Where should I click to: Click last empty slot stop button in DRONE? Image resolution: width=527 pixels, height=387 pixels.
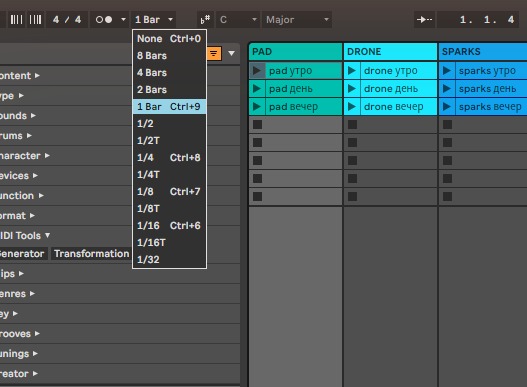pos(352,196)
